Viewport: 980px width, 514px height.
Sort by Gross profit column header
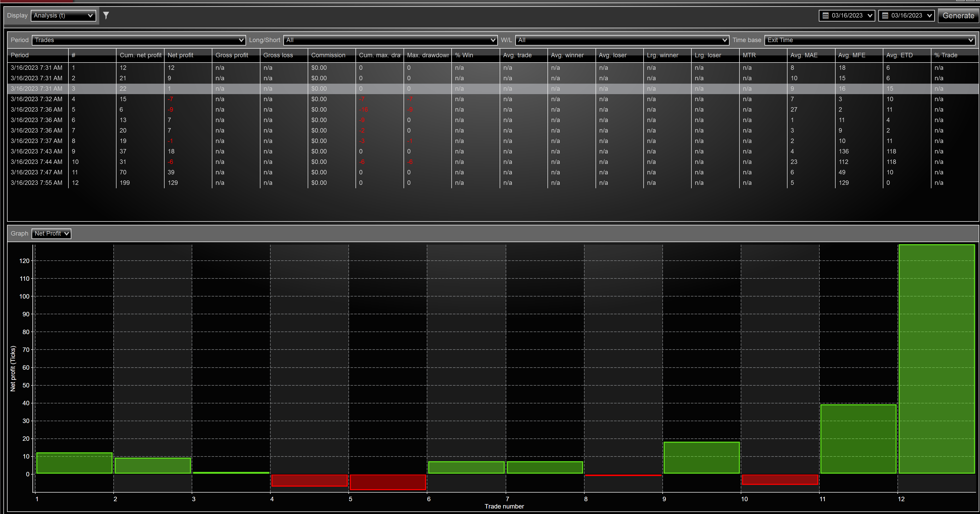(236, 55)
